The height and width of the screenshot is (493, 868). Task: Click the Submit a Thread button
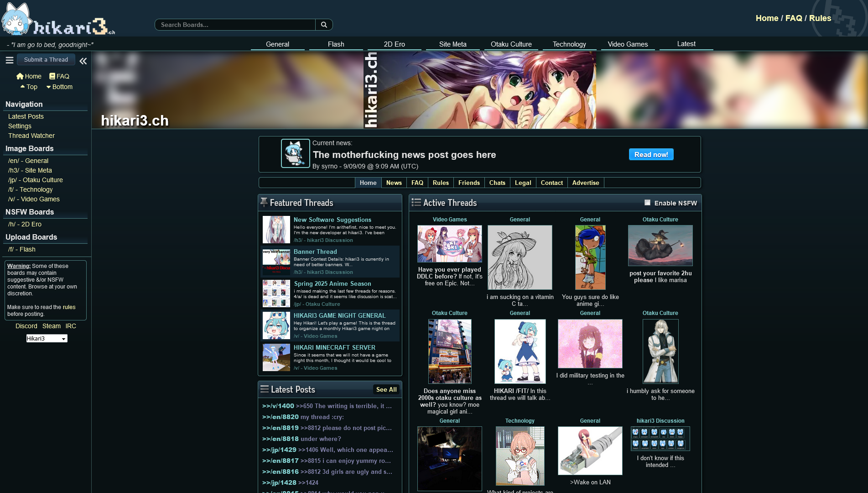pos(46,59)
